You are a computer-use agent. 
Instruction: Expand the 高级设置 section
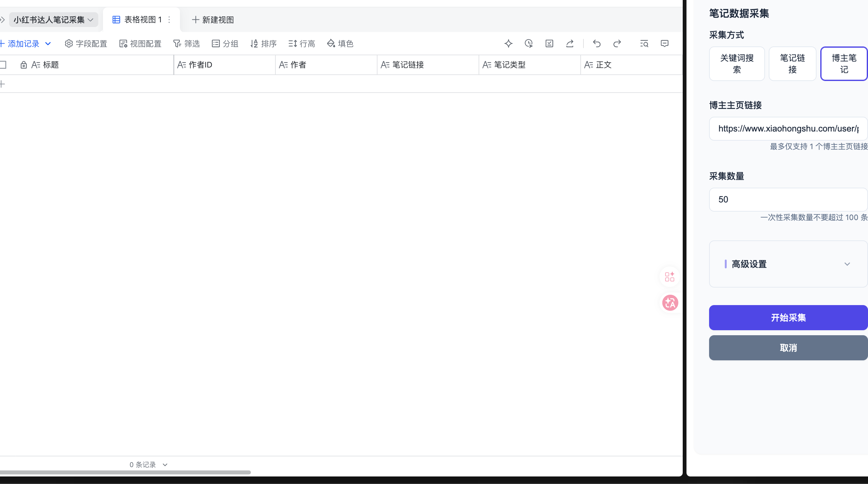click(788, 264)
